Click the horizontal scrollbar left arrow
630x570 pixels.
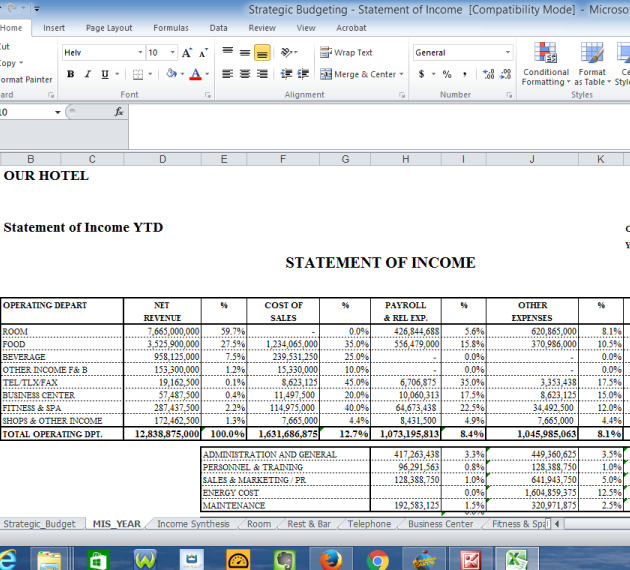[x=557, y=524]
